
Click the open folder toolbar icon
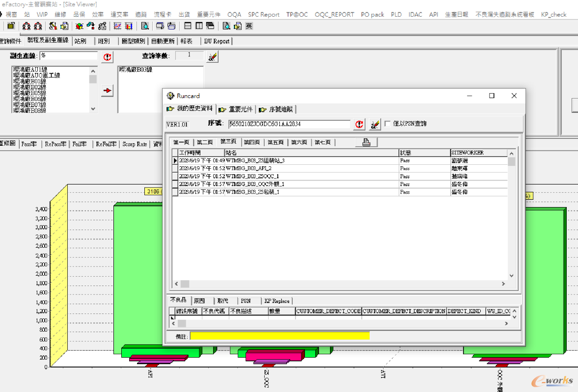pyautogui.click(x=11, y=26)
